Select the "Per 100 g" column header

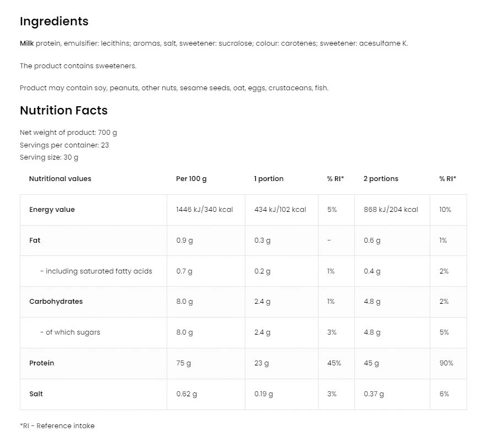tap(191, 179)
